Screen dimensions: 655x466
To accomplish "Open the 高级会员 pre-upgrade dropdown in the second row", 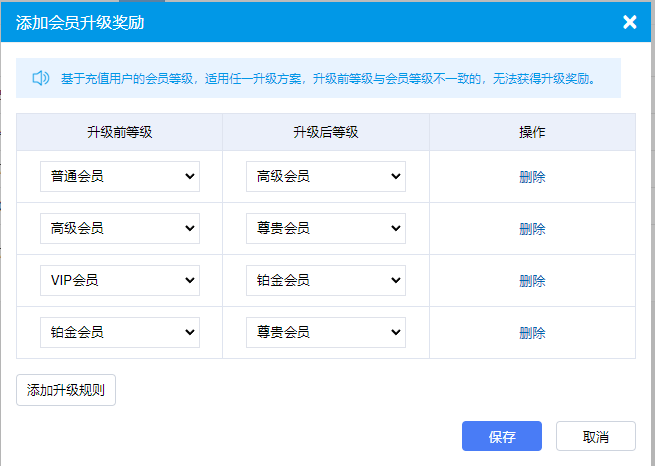I will 120,228.
